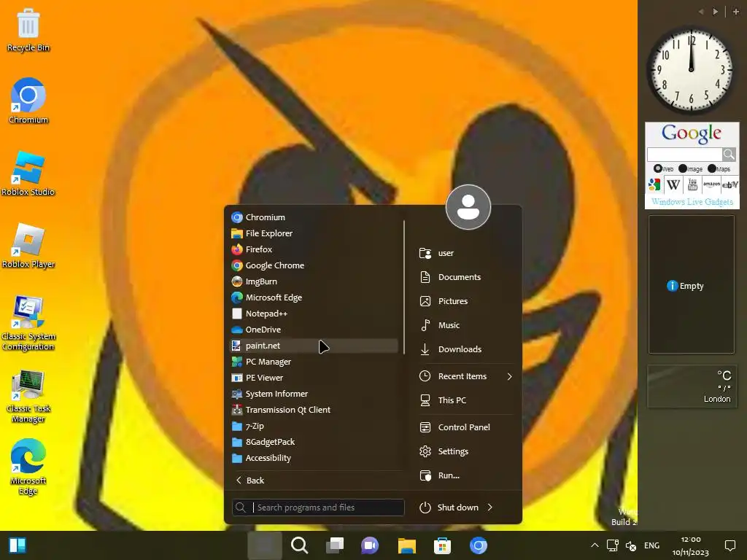
Task: Select the Maps radio button in Google gadget
Action: 712,168
